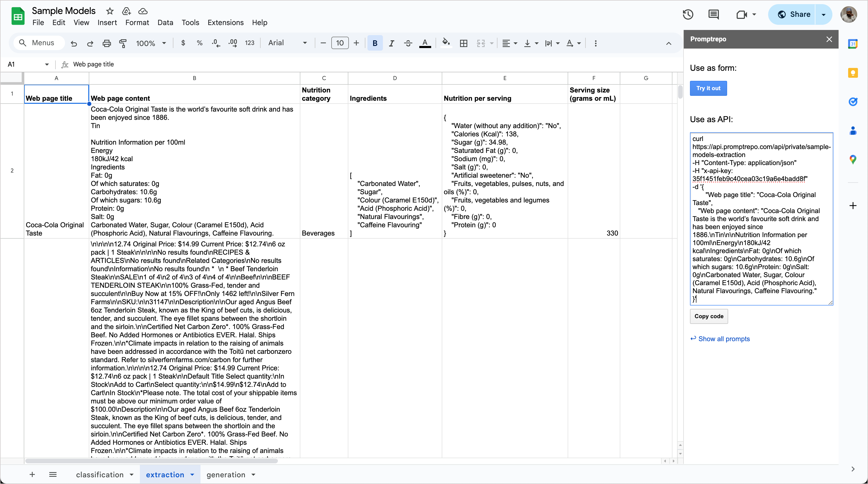868x484 pixels.
Task: Toggle italic formatting button
Action: (x=391, y=43)
